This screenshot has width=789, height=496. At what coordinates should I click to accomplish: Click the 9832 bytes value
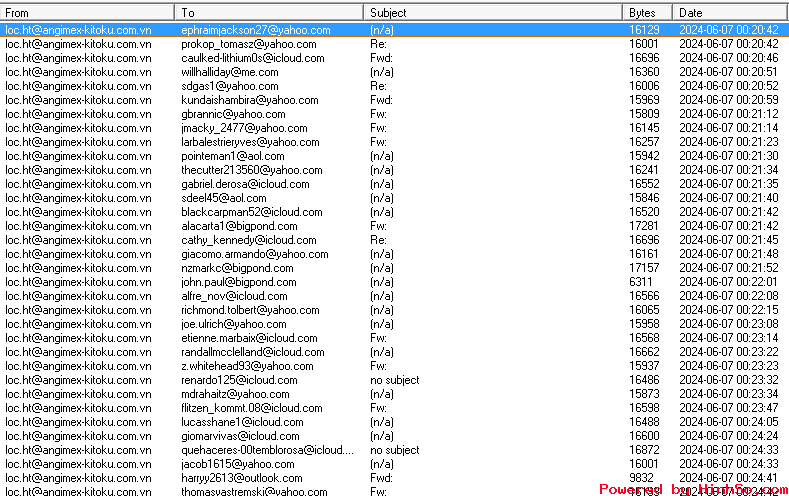point(641,479)
